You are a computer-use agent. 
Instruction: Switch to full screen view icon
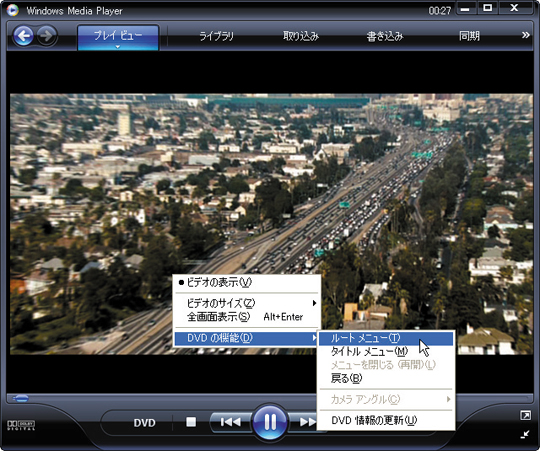click(x=526, y=416)
